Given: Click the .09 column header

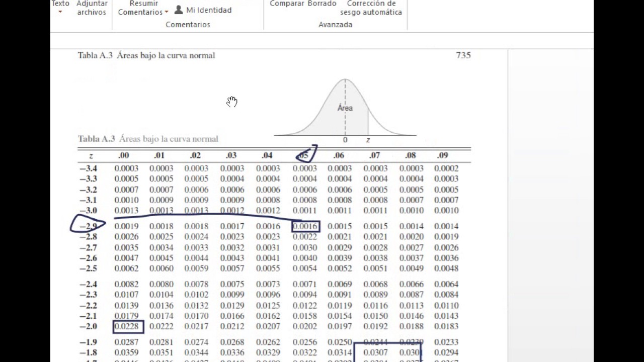Looking at the screenshot, I should 442,156.
